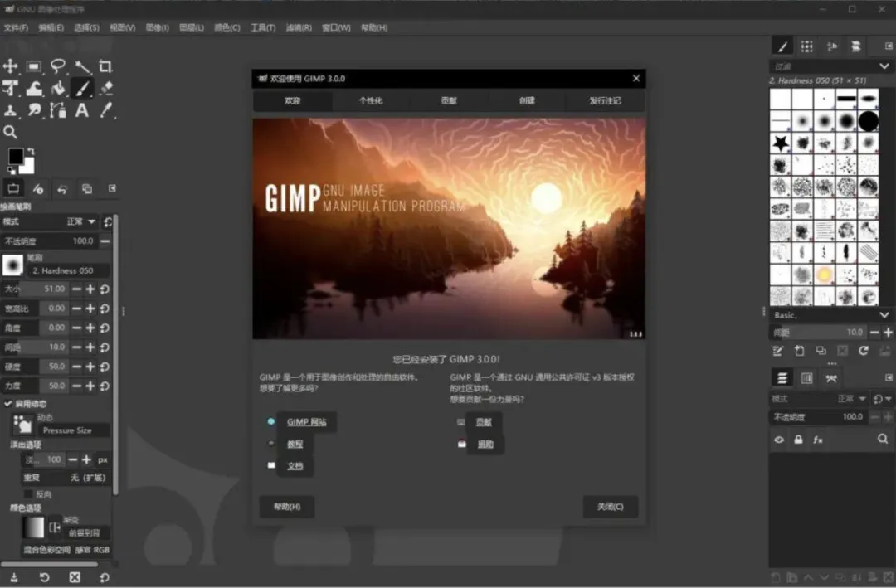The width and height of the screenshot is (896, 588).
Task: Click the documentation link with book icon
Action: [295, 466]
